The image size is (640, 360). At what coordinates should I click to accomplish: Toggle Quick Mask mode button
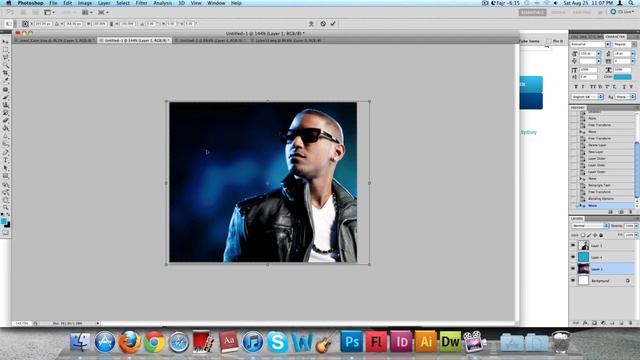[5, 233]
